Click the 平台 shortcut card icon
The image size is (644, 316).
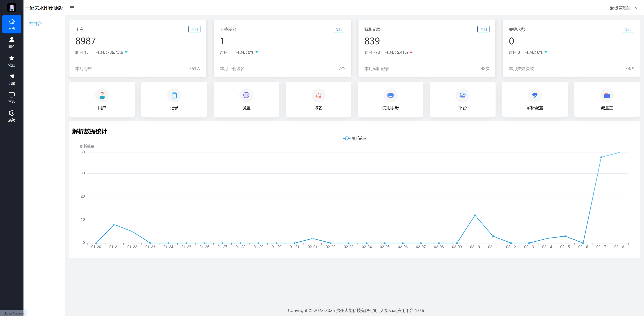point(462,95)
